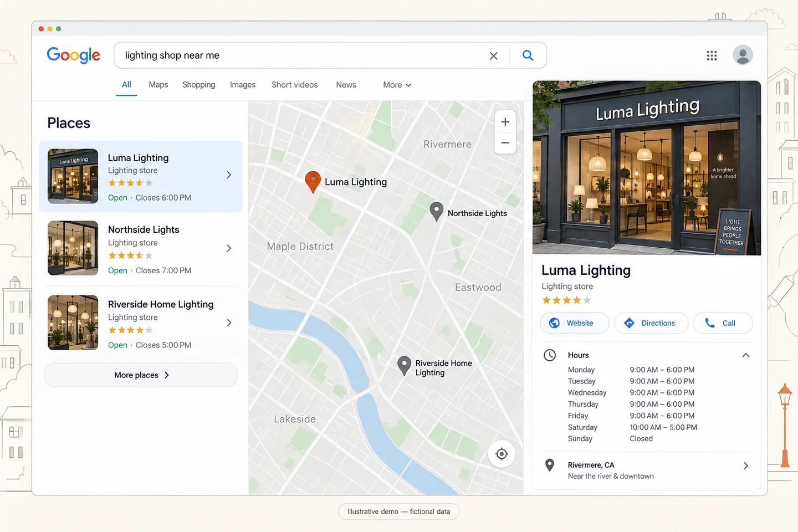
Task: Call Luma Lighting
Action: tap(723, 323)
